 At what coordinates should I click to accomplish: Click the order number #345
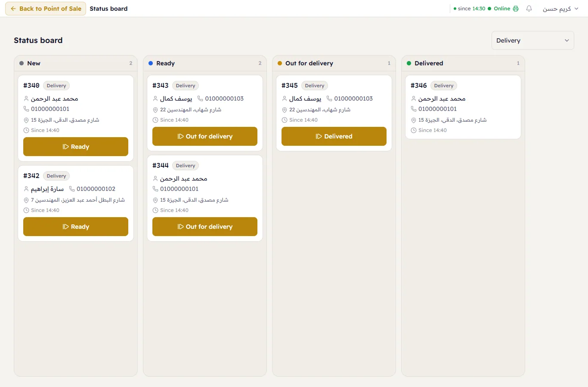[x=290, y=86]
